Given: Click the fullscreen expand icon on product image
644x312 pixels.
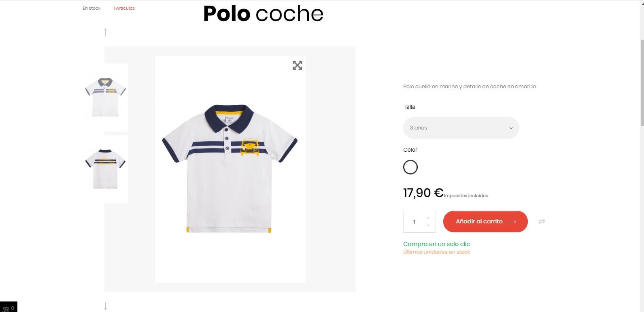Looking at the screenshot, I should pos(298,65).
